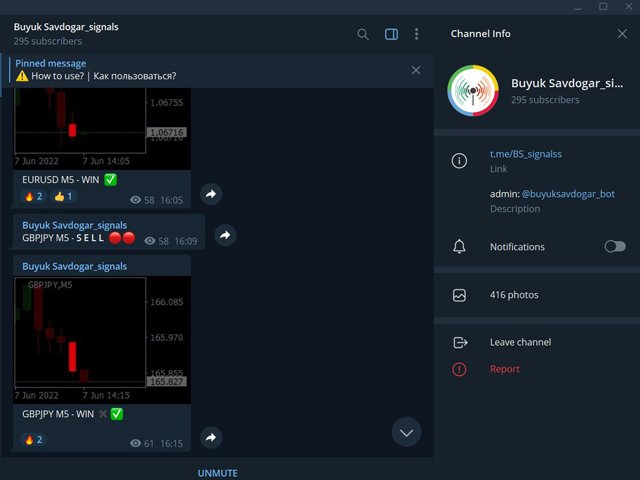This screenshot has width=640, height=480.
Task: Click sender name above GBPJPY chart
Action: coord(74,267)
